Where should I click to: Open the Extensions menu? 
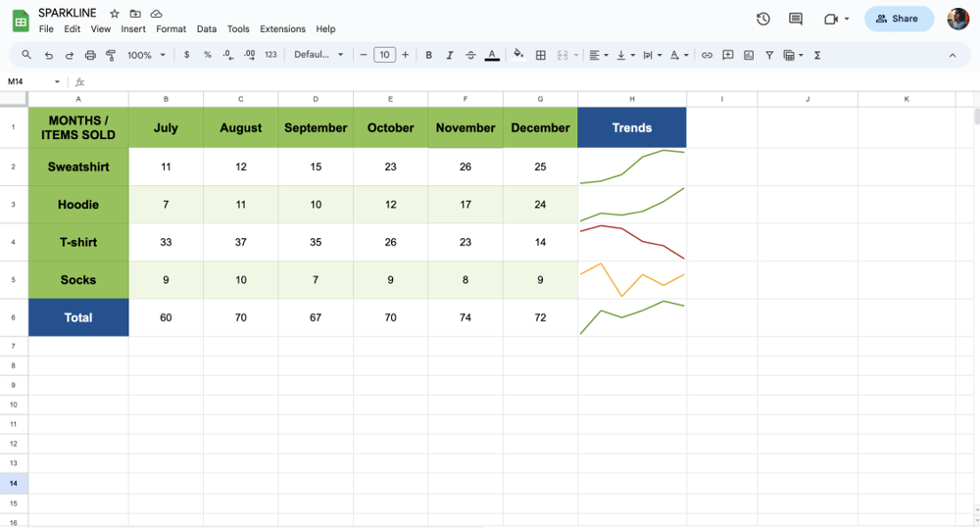tap(282, 29)
